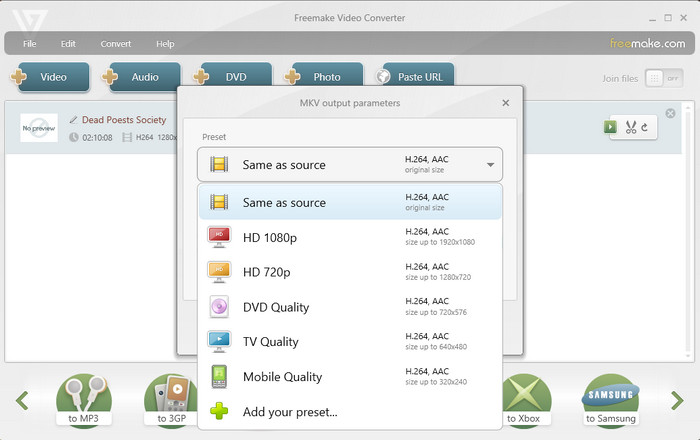This screenshot has width=700, height=440.
Task: Choose the highlighted Same as source preset
Action: 350,202
